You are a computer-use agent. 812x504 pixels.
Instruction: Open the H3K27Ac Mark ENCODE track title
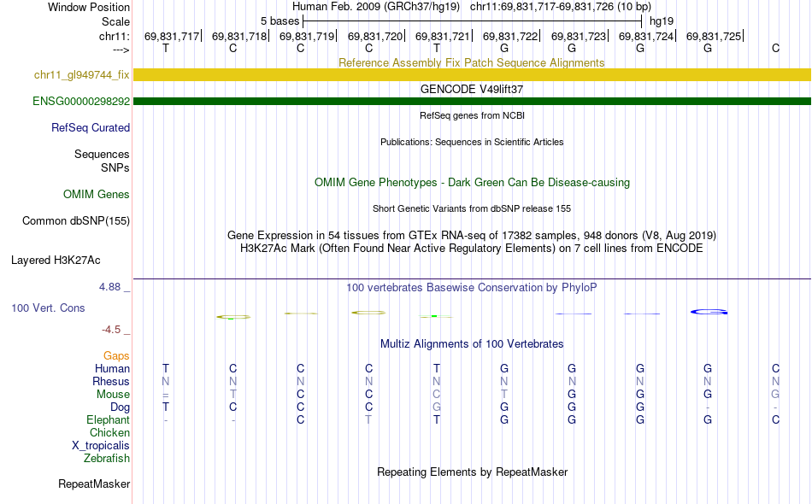pyautogui.click(x=472, y=249)
